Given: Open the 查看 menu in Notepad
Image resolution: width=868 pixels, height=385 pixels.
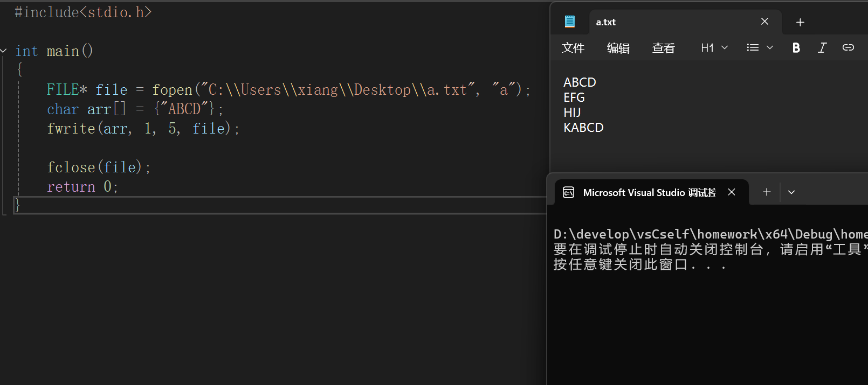Looking at the screenshot, I should (x=664, y=48).
